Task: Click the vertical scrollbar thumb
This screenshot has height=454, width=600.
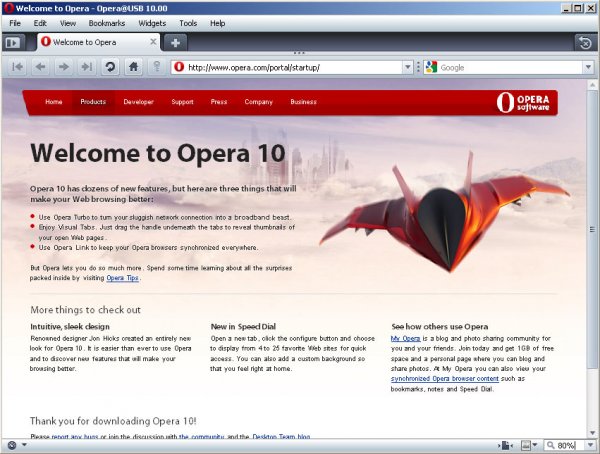Action: pyautogui.click(x=592, y=230)
